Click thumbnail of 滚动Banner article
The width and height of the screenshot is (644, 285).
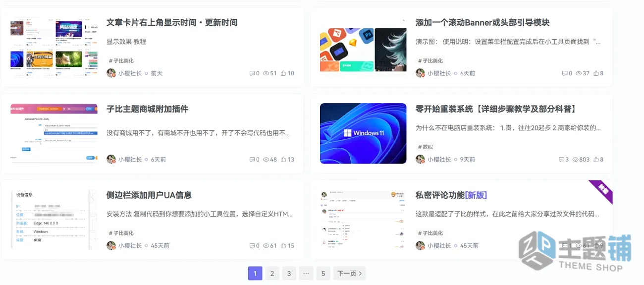coord(363,48)
